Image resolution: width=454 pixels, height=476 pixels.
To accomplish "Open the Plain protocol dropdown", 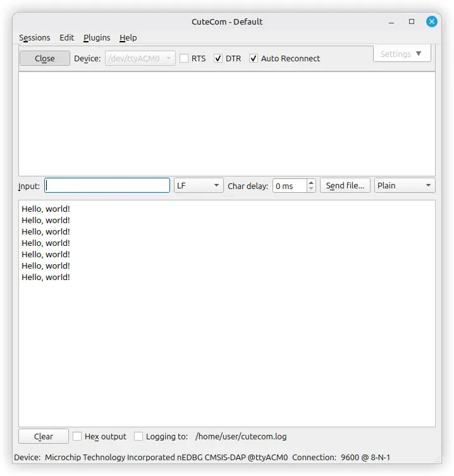I will [405, 185].
